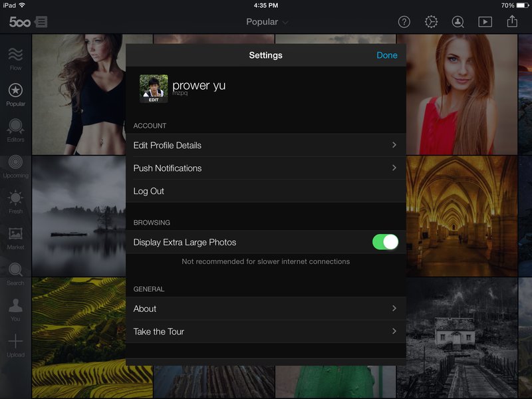Open the Market sidebar icon
The height and width of the screenshot is (399, 532).
tap(15, 234)
